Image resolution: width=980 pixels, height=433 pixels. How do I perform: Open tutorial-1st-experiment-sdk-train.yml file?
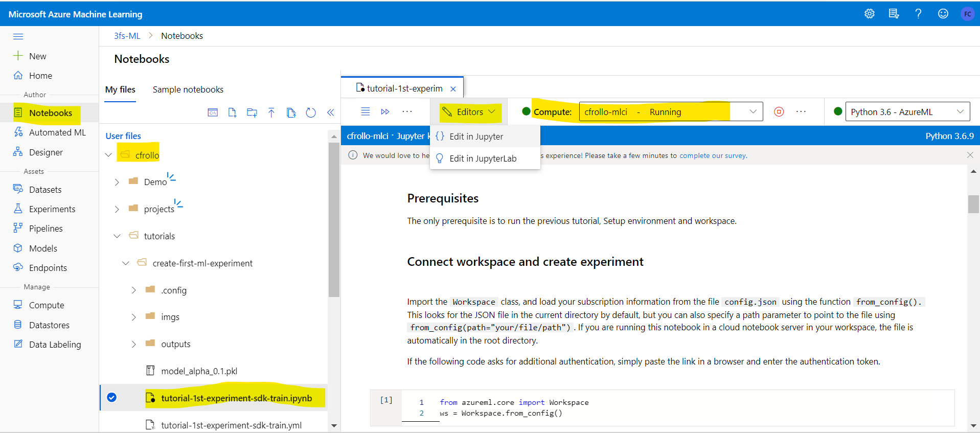(x=231, y=425)
